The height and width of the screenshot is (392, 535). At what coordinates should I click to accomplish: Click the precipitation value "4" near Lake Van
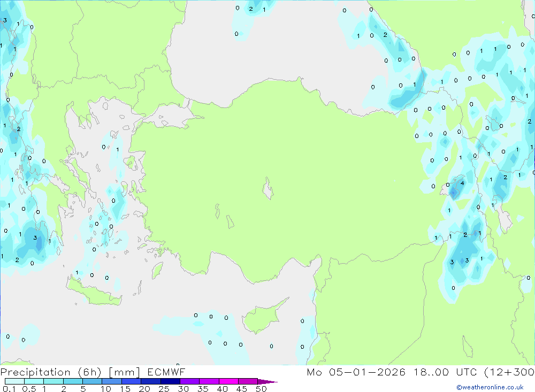[462, 183]
